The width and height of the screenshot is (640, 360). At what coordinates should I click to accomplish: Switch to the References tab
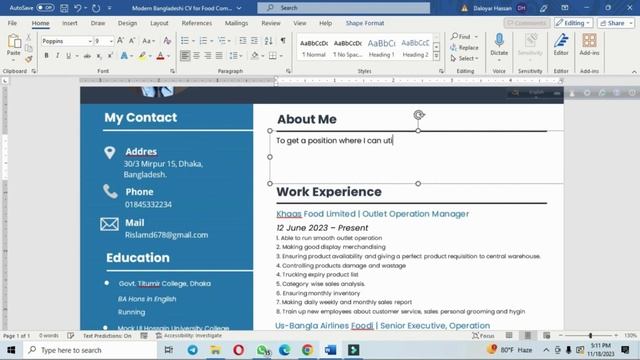(197, 23)
